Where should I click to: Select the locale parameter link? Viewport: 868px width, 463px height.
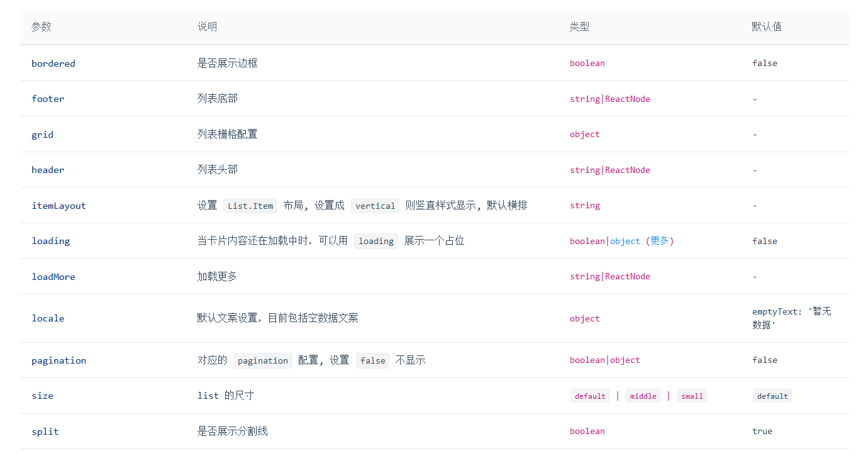pyautogui.click(x=48, y=318)
